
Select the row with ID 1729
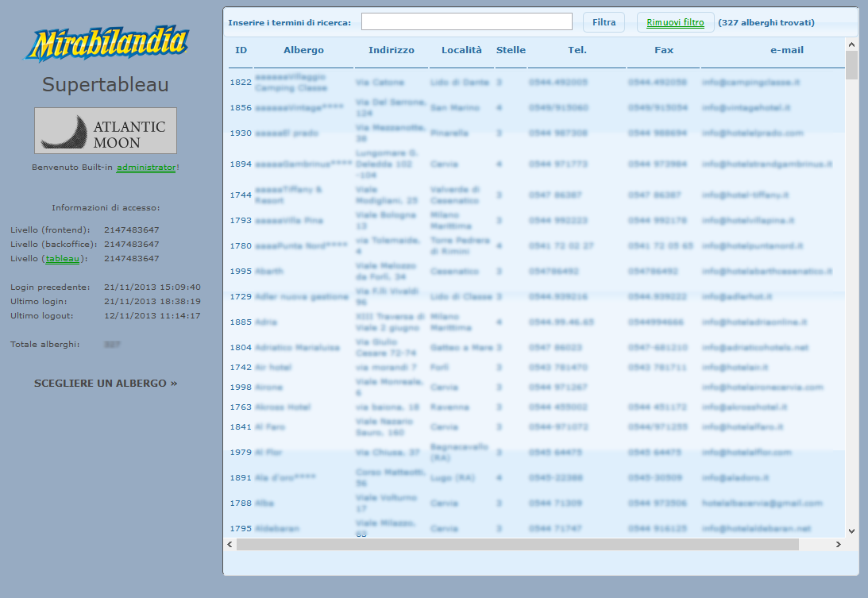[x=536, y=297]
